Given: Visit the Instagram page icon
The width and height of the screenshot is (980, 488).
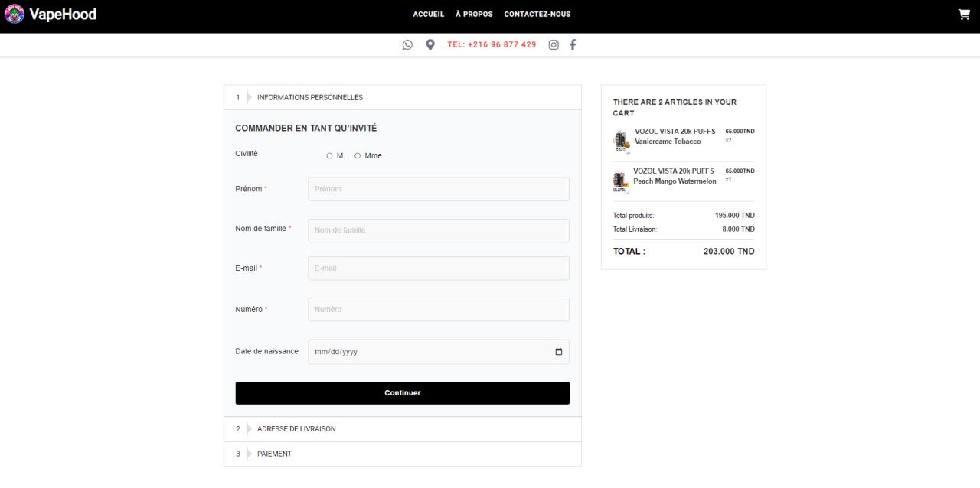Looking at the screenshot, I should 554,44.
